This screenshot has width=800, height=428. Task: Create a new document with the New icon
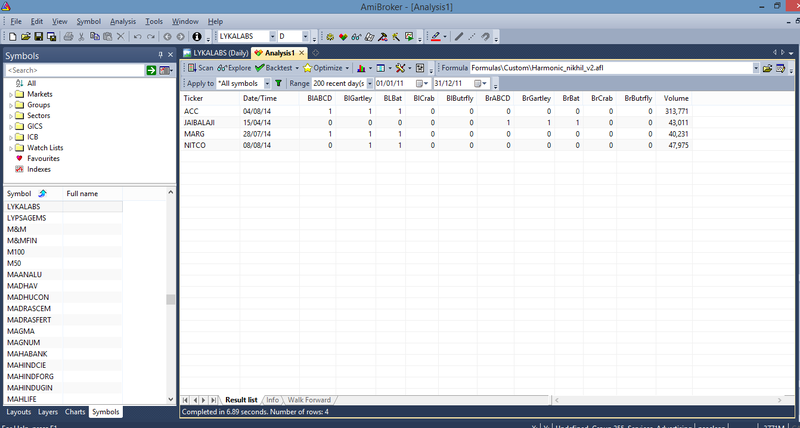12,36
